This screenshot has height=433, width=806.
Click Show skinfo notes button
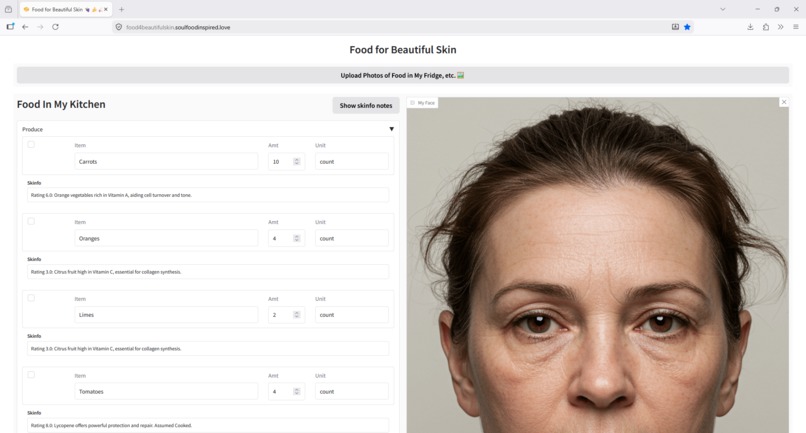[365, 105]
